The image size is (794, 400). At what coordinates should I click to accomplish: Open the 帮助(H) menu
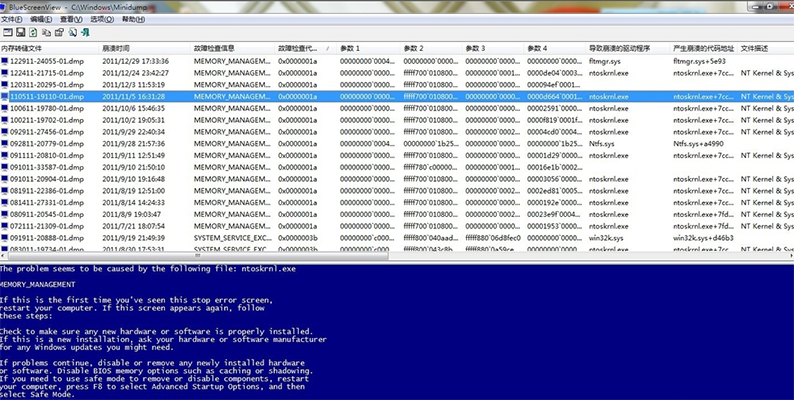(132, 19)
